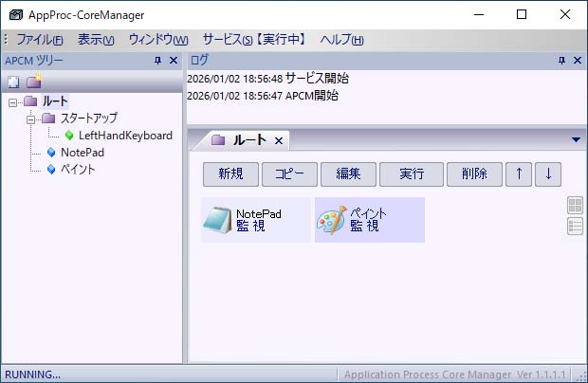Switch to large tile view icon

coord(575,206)
